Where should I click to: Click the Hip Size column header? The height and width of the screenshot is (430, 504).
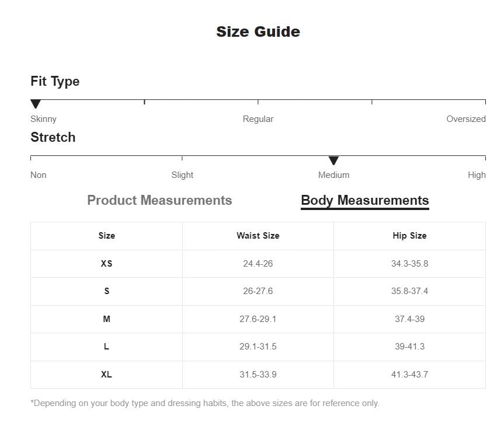[x=409, y=236]
